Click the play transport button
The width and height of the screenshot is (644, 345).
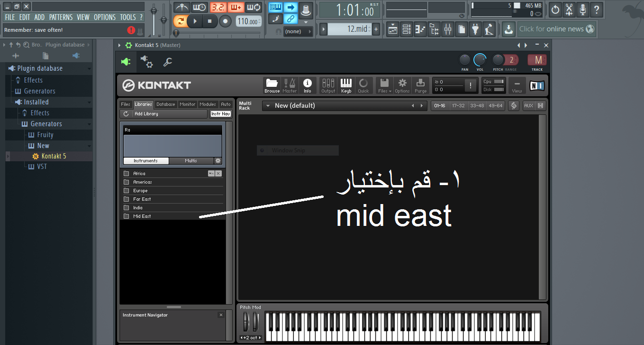[x=195, y=21]
